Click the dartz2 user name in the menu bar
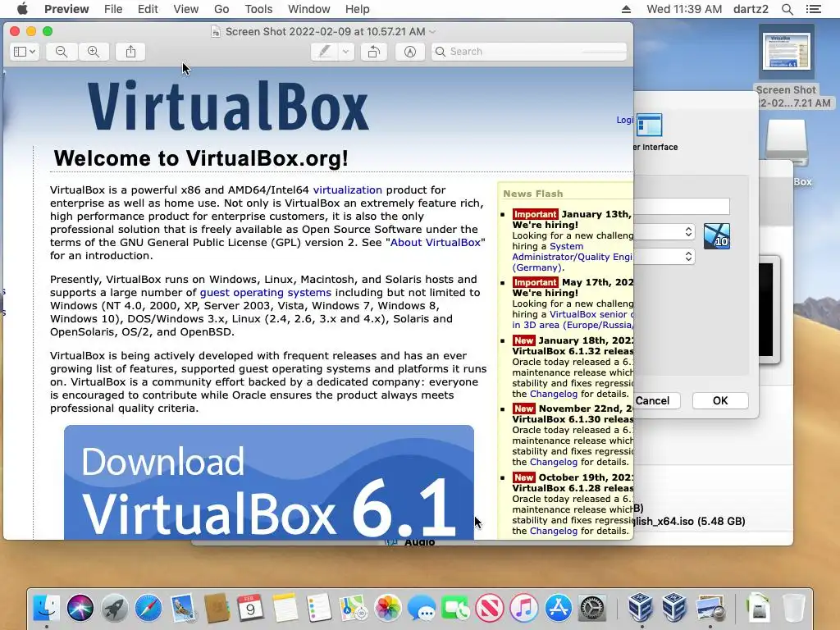The width and height of the screenshot is (840, 630). 751,9
